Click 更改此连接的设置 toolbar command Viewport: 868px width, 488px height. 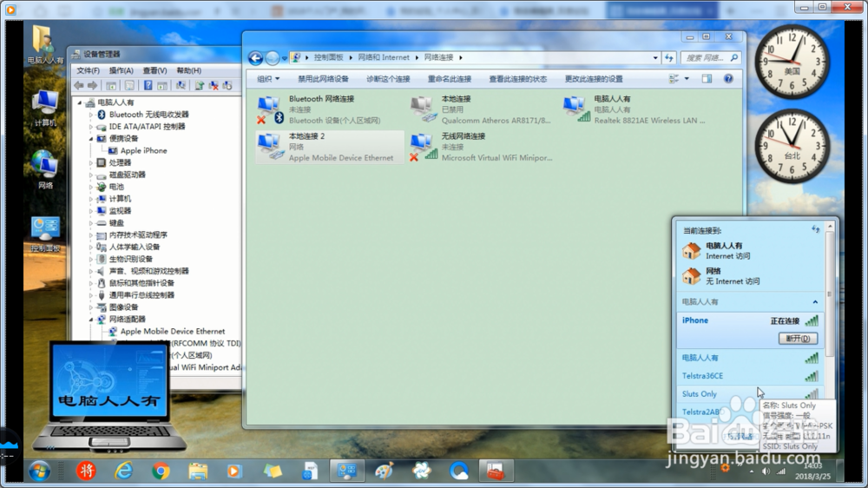pos(594,79)
